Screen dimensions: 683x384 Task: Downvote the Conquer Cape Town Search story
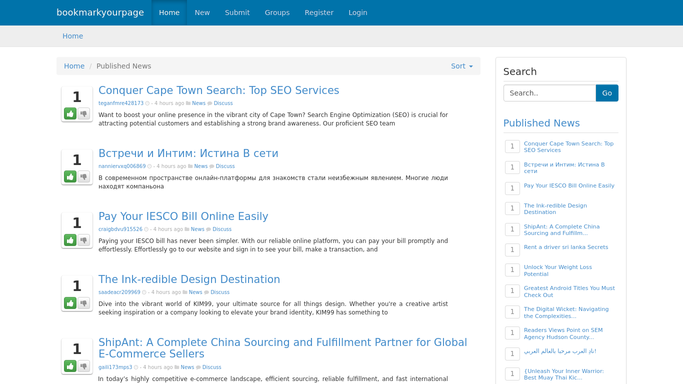pos(84,114)
